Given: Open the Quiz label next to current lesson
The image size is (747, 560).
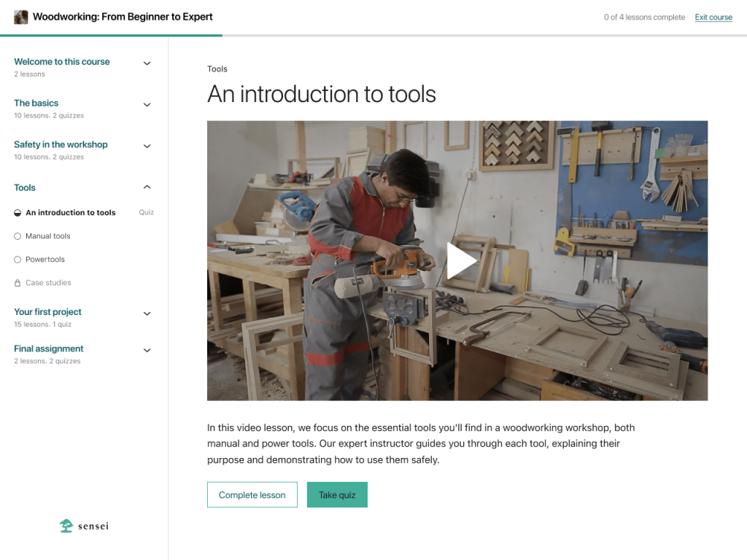Looking at the screenshot, I should point(147,213).
